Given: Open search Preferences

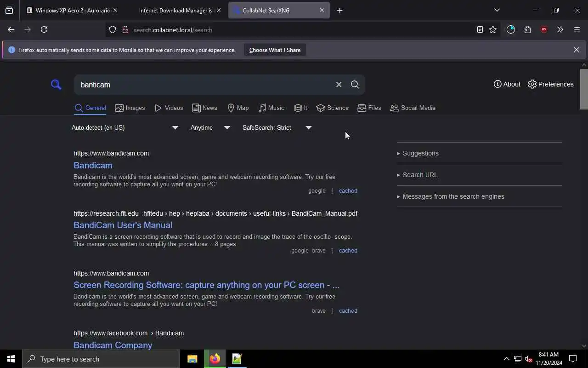Looking at the screenshot, I should tap(551, 84).
